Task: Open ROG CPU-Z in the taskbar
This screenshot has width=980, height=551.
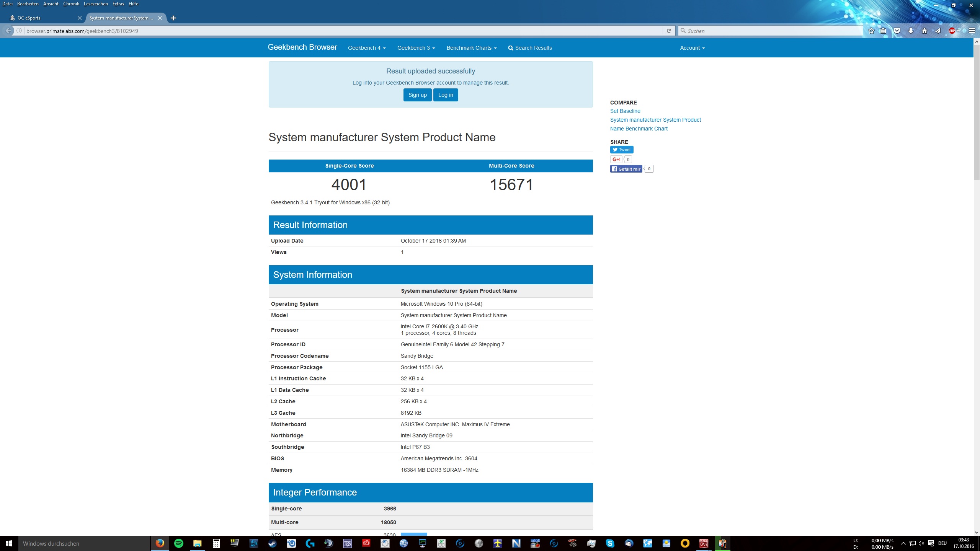Action: (704, 543)
